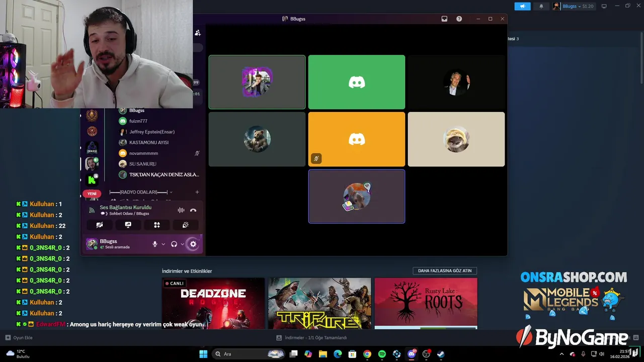The image size is (644, 362).
Task: Check voice connection signal icon
Action: tap(92, 210)
